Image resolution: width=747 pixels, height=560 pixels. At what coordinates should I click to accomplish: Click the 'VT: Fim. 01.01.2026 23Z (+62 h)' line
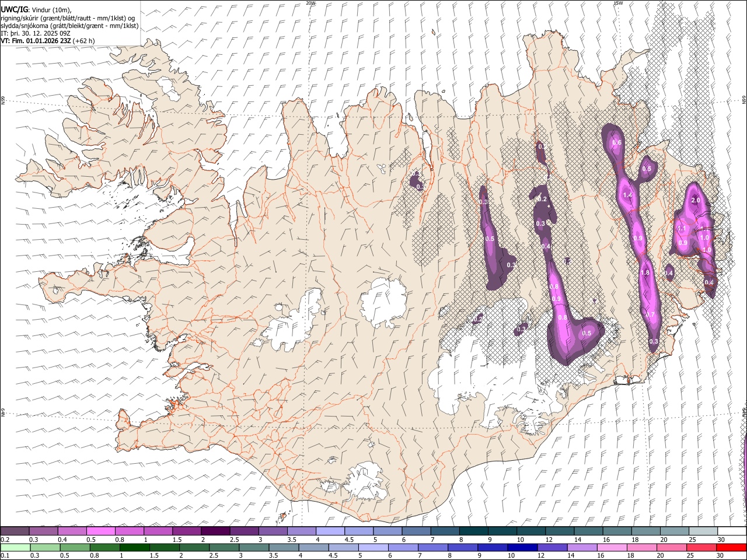[48, 41]
